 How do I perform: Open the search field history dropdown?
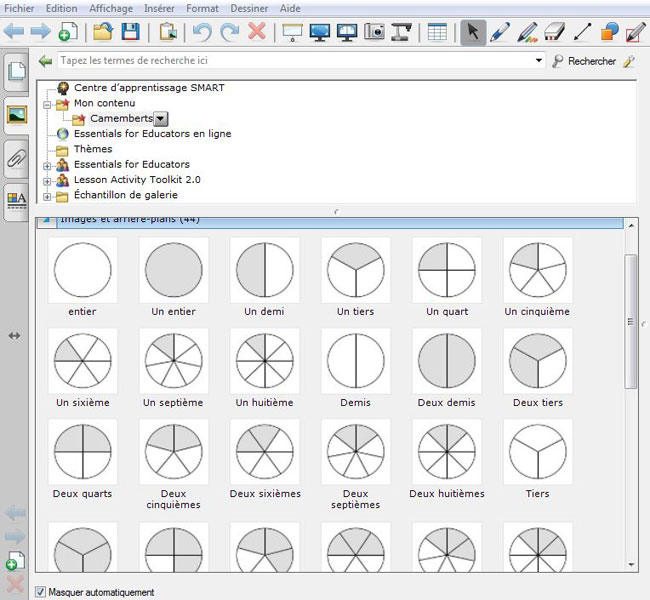[x=539, y=61]
